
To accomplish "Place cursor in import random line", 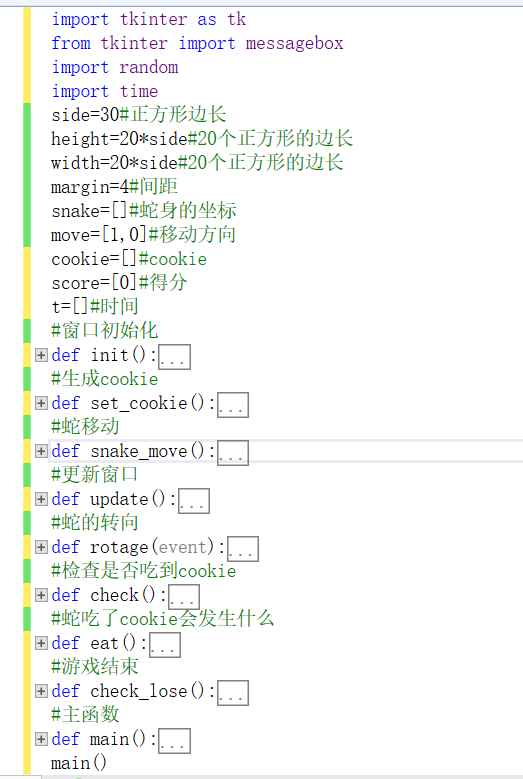I will point(115,67).
